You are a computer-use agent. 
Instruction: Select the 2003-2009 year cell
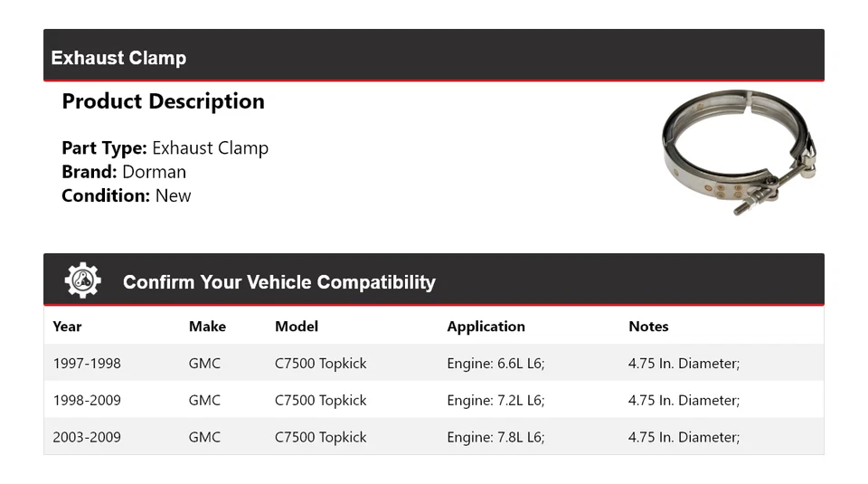pos(87,437)
